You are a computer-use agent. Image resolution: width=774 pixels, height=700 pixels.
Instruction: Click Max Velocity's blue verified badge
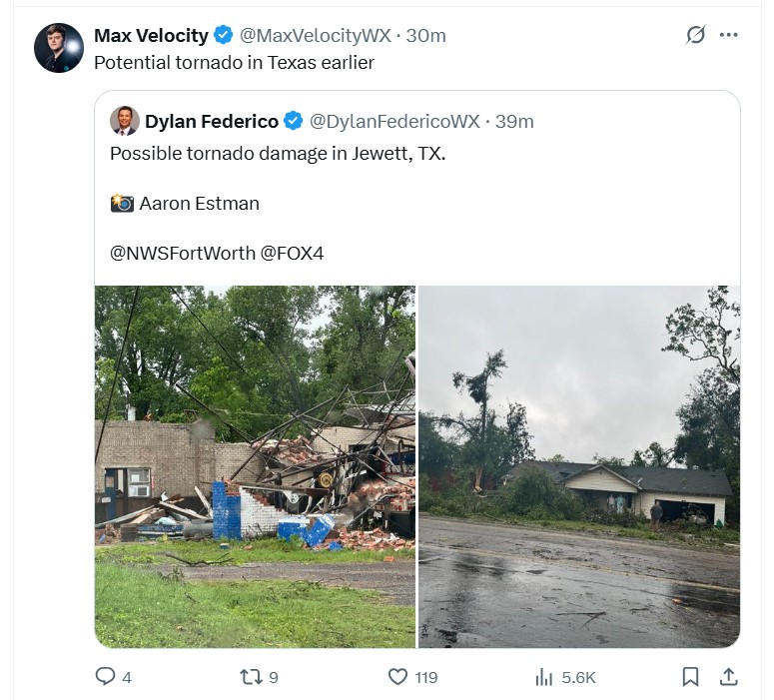click(x=223, y=35)
